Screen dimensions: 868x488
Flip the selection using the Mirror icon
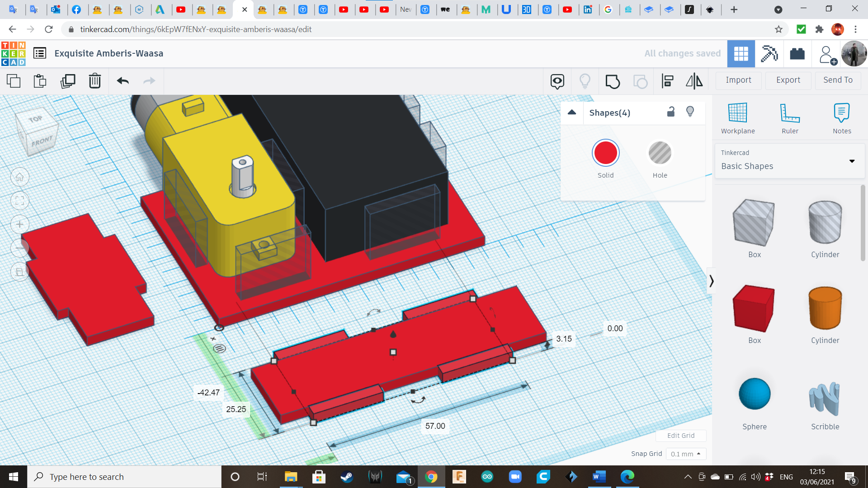(x=694, y=81)
